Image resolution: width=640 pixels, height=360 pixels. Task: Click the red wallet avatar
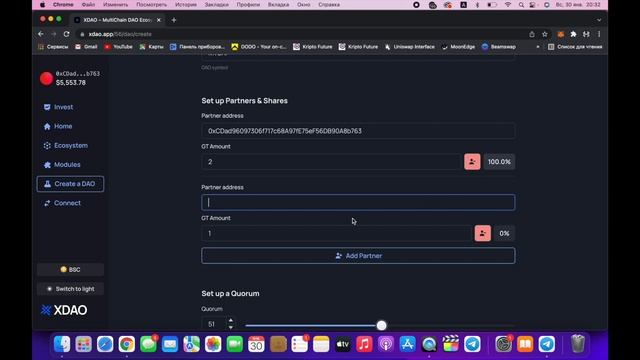[x=46, y=78]
